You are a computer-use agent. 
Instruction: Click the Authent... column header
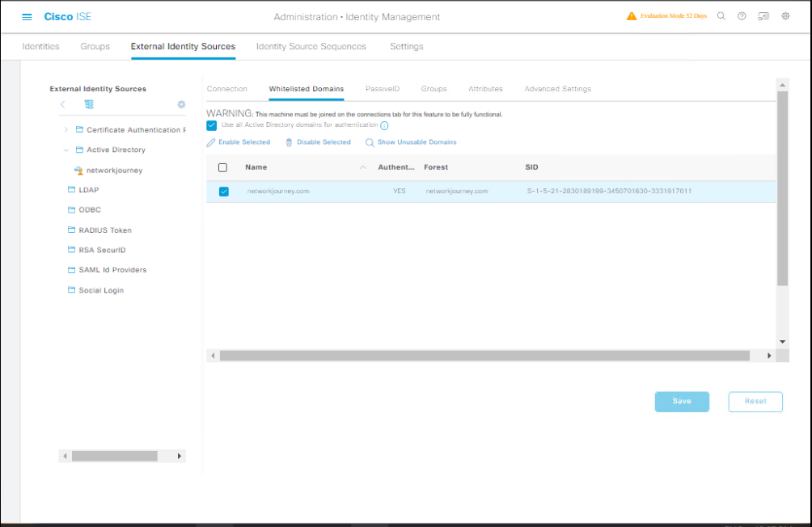point(396,167)
